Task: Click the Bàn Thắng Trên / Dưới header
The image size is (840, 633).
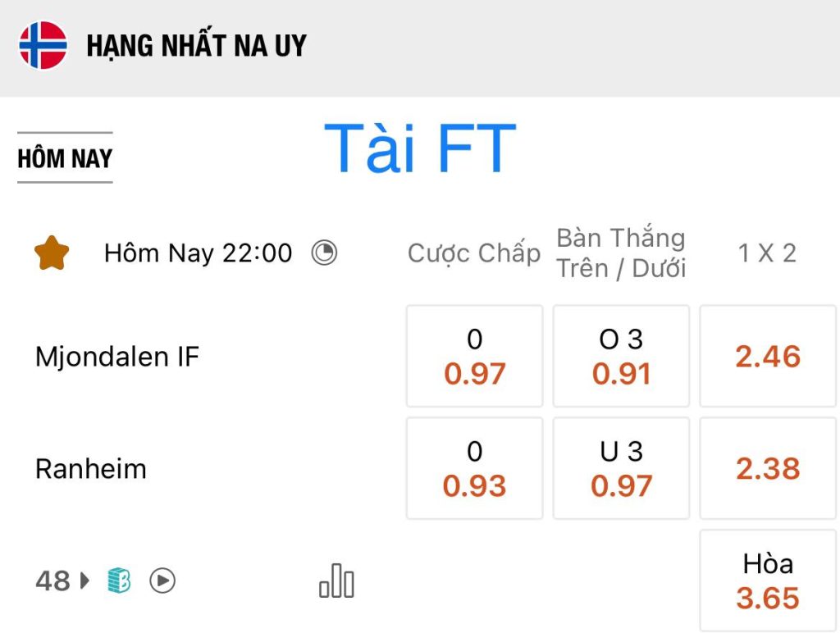Action: pos(621,253)
